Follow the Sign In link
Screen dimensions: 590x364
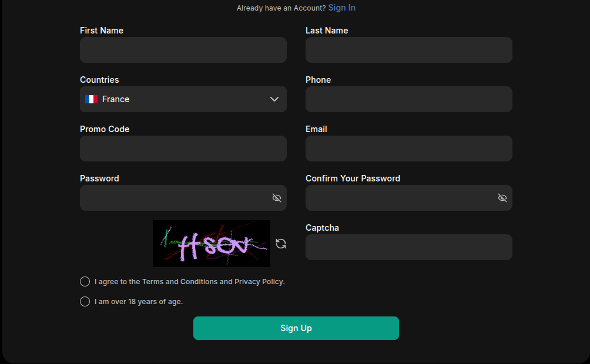click(x=341, y=8)
